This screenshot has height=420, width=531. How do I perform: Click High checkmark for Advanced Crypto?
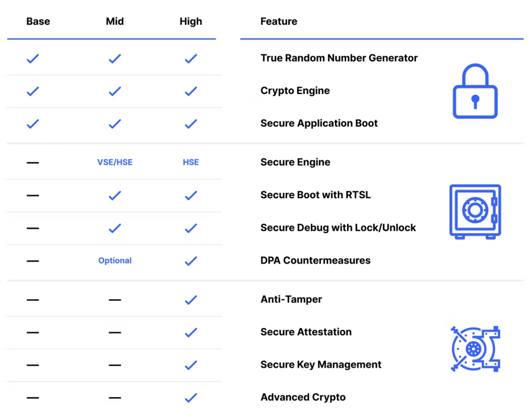coord(191,398)
